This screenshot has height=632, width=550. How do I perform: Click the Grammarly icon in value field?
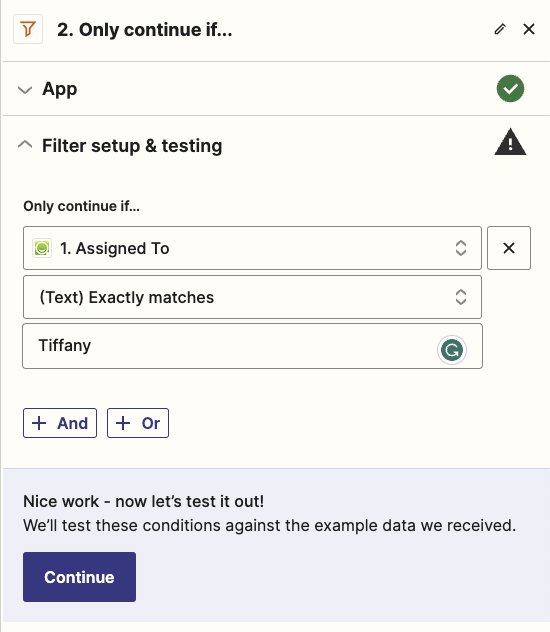(x=452, y=350)
